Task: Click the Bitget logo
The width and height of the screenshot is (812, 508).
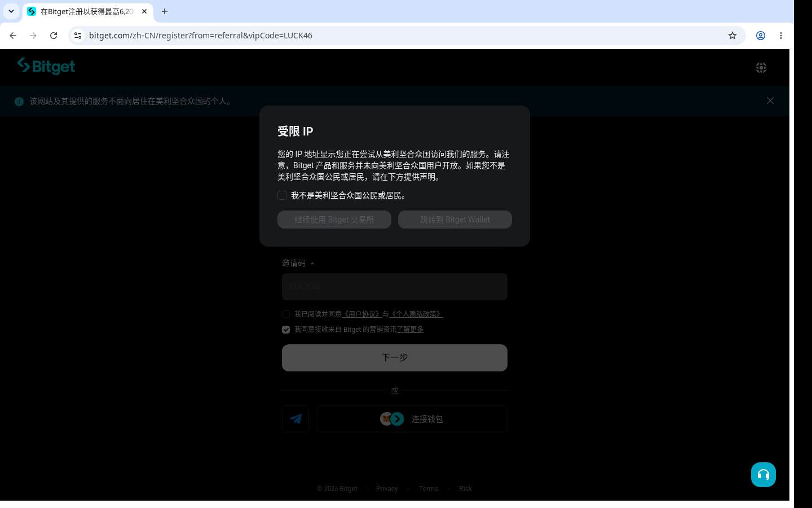Action: pyautogui.click(x=46, y=66)
